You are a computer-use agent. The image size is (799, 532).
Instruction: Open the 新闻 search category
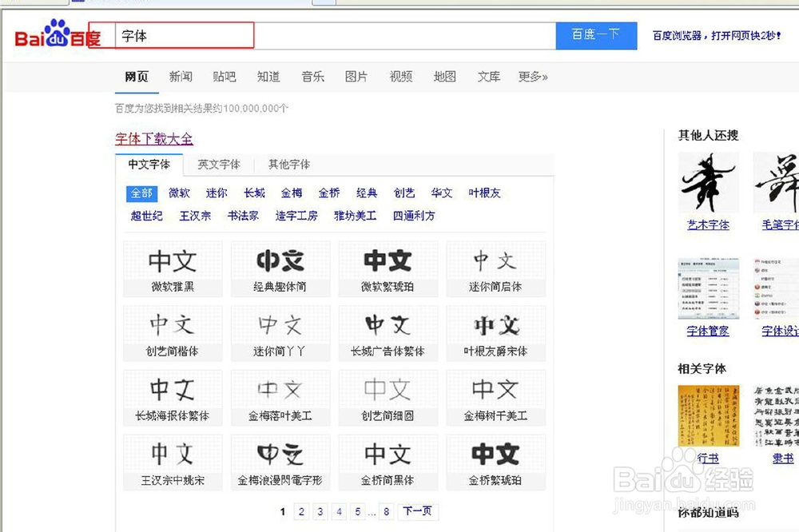(181, 77)
